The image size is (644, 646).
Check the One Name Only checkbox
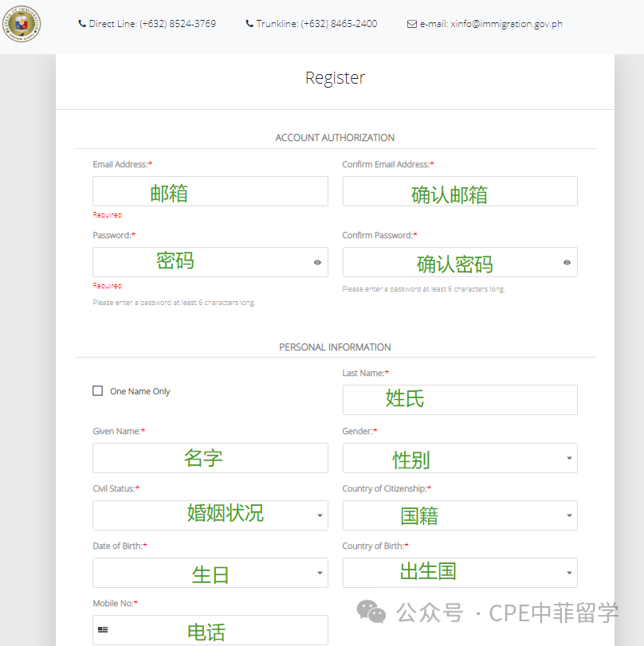(x=98, y=391)
